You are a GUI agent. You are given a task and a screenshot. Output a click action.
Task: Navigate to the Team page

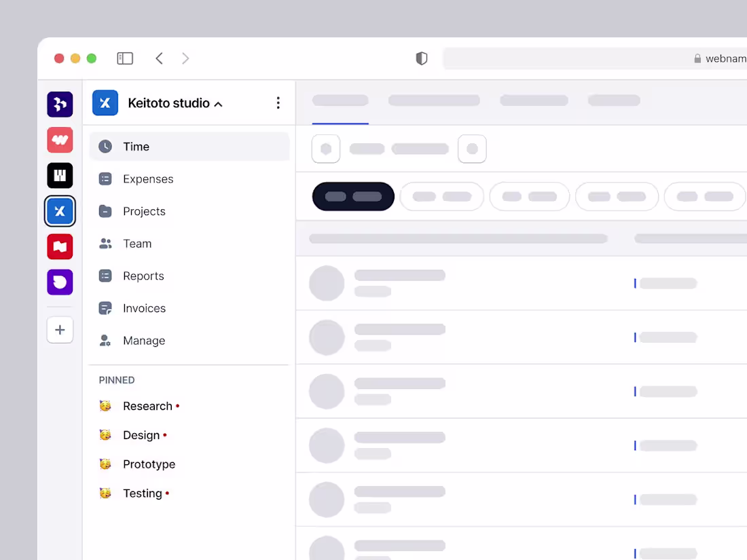189,244
